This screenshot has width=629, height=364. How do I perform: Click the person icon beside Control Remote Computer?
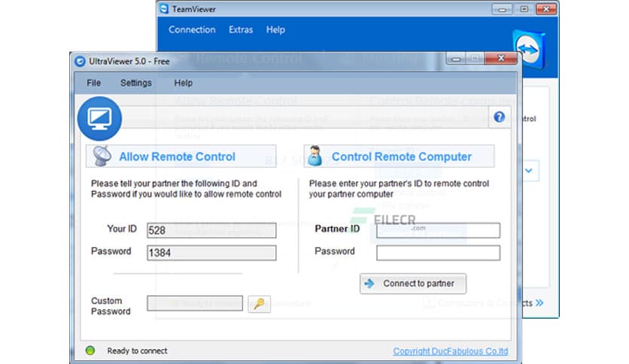click(316, 156)
